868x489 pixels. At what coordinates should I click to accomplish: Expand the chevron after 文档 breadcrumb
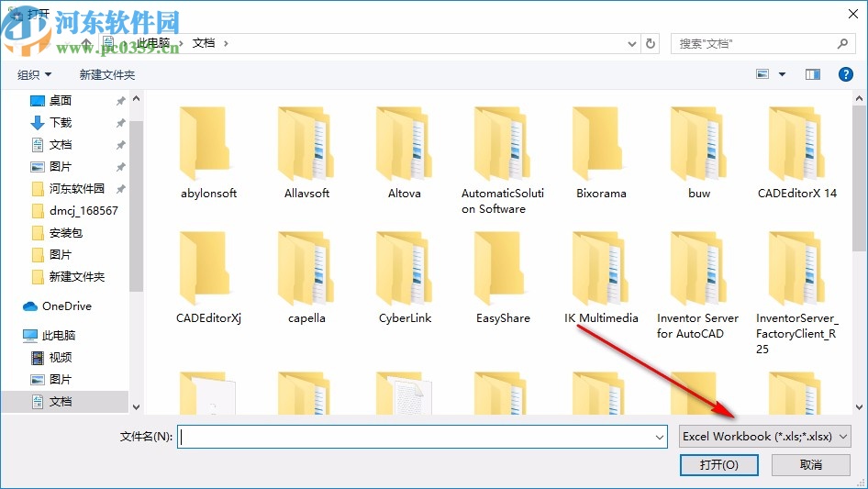pos(226,43)
